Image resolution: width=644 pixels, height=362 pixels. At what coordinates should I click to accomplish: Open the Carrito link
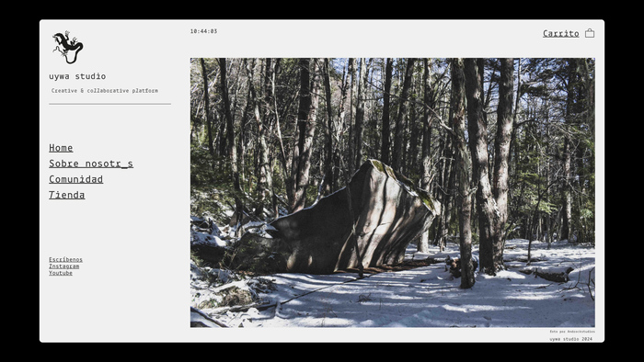tap(560, 34)
